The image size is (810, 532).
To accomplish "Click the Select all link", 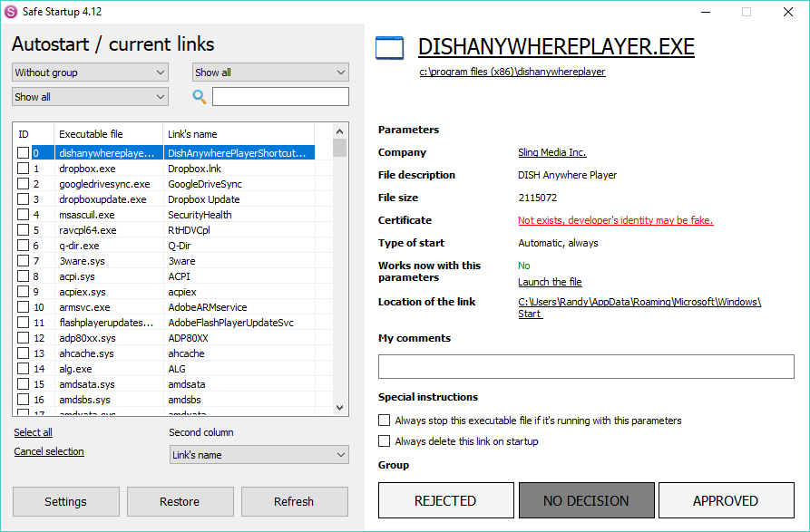I will tap(33, 432).
